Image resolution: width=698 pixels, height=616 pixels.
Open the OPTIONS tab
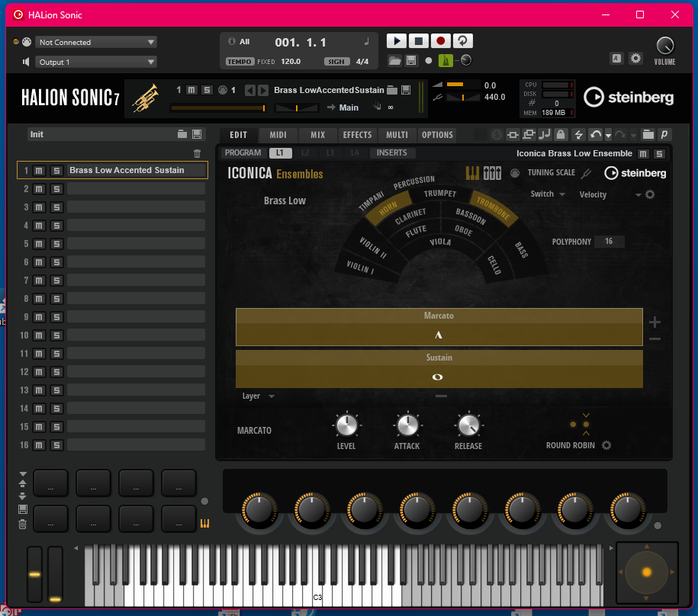coord(437,135)
